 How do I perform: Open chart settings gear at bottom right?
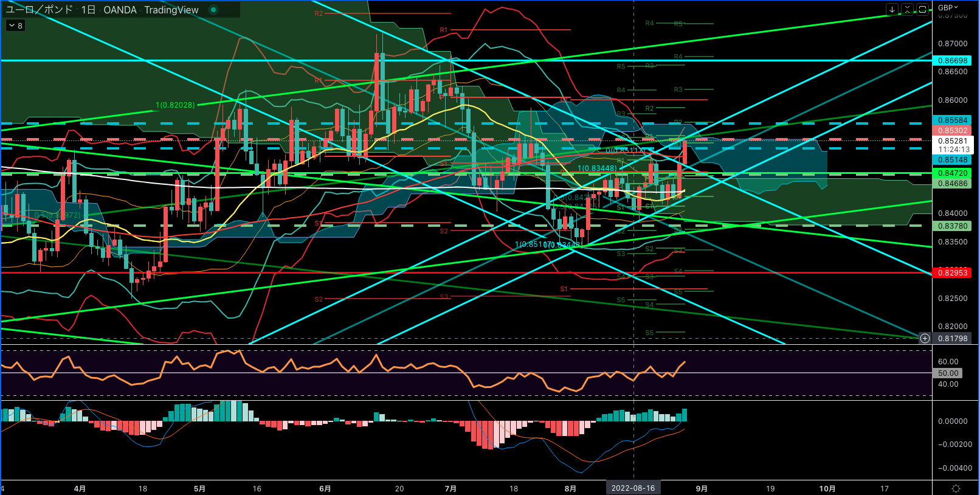click(956, 488)
